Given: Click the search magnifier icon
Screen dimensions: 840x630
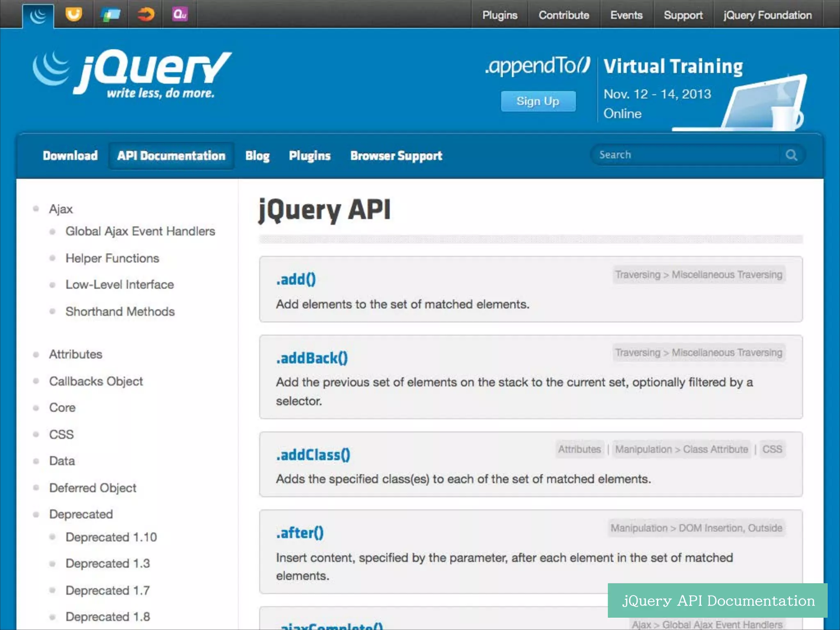Looking at the screenshot, I should coord(791,155).
